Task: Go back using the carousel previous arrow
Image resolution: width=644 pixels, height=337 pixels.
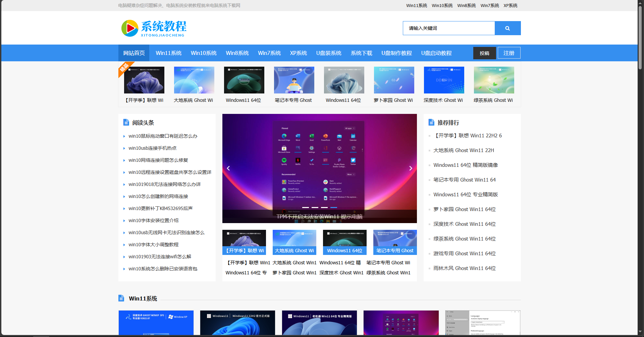Action: click(x=228, y=168)
